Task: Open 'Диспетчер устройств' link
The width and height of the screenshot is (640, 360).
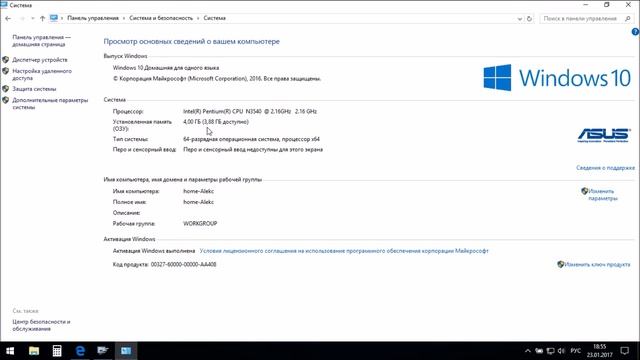Action: point(40,60)
